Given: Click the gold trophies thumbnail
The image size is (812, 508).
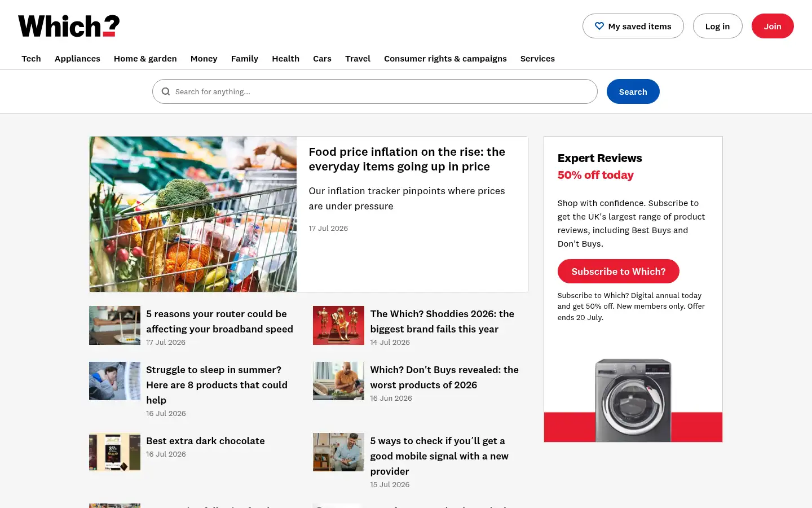Looking at the screenshot, I should tap(338, 325).
